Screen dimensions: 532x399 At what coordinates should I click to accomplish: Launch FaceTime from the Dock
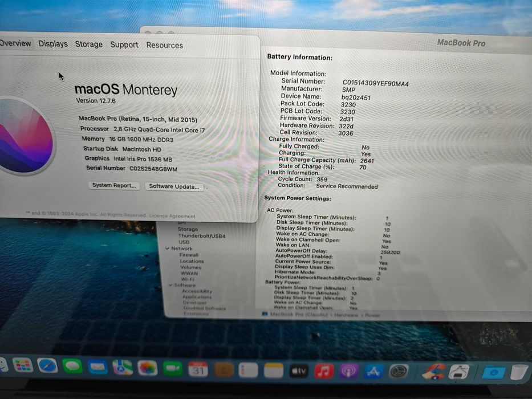pos(173,369)
